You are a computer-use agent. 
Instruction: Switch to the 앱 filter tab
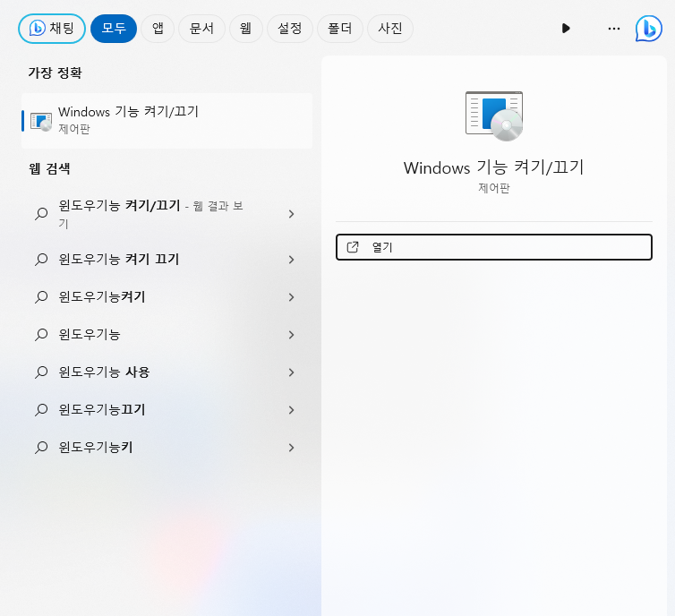[158, 29]
